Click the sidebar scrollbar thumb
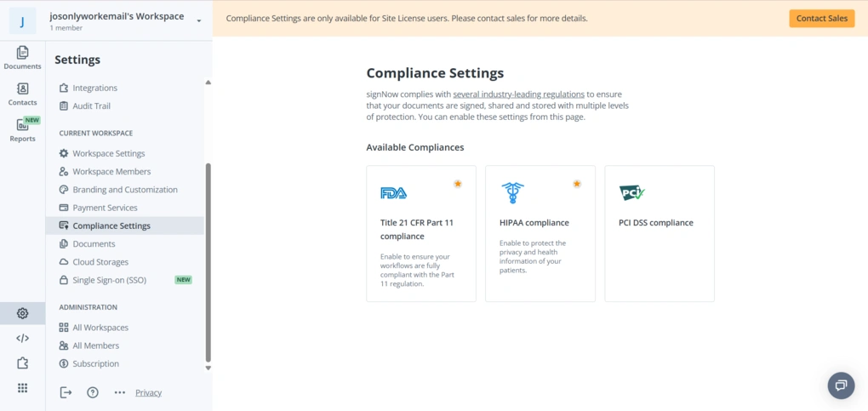The width and height of the screenshot is (868, 411). (208, 263)
